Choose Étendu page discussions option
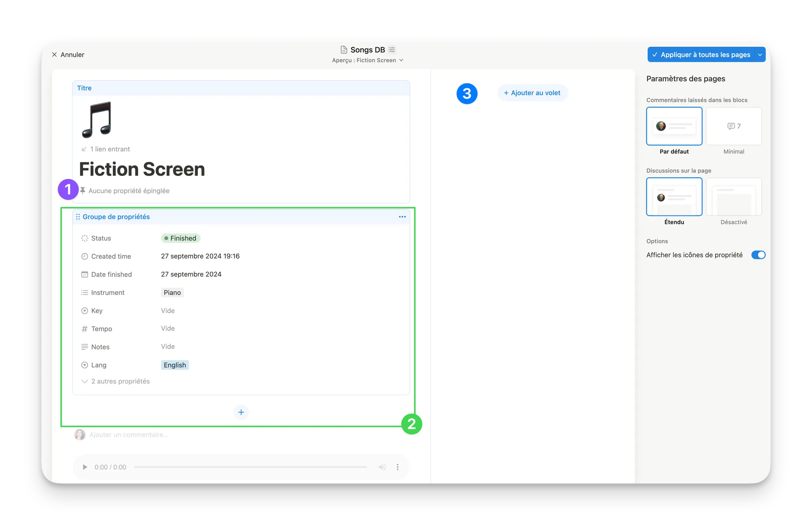The width and height of the screenshot is (812, 525). tap(674, 197)
